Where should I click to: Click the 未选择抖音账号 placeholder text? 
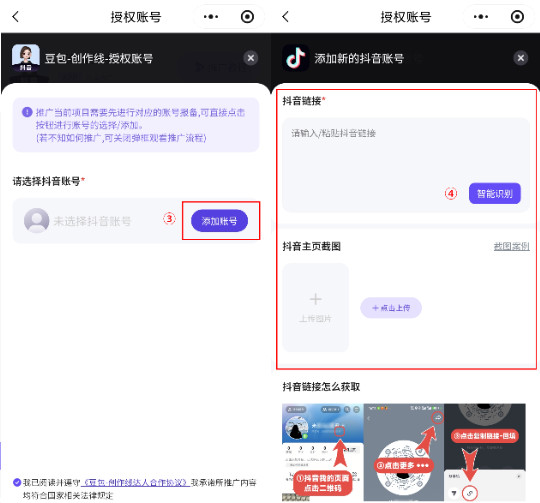click(92, 221)
